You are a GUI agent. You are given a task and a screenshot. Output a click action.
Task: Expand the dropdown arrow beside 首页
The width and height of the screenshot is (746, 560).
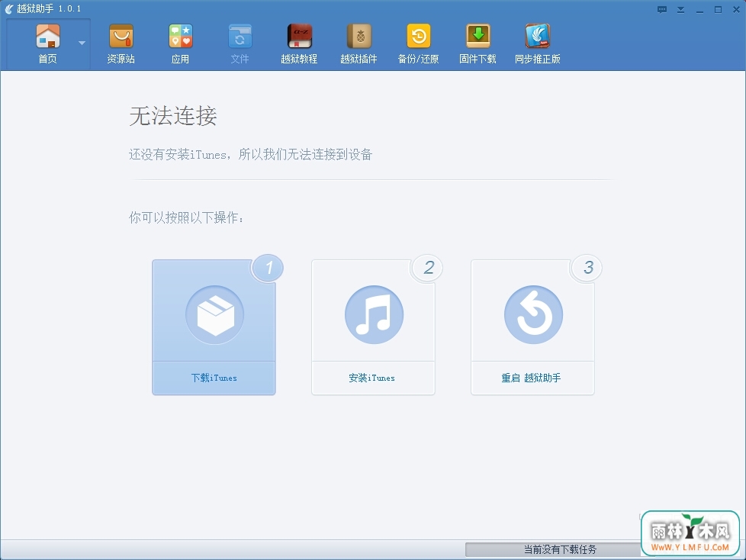tap(82, 43)
